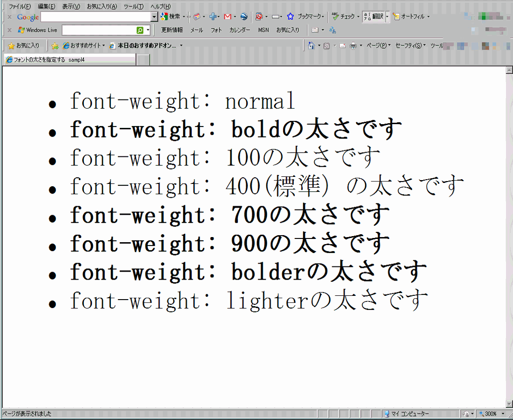Open the セーフティ(S) command menu
Viewport: 513px width, 420px height.
(410, 46)
